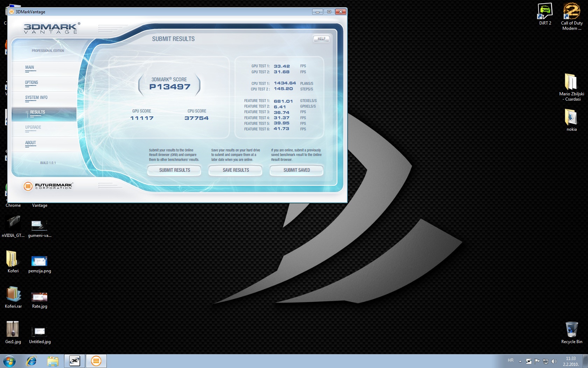Click the 3DMark score P13497
588x368 pixels.
(170, 87)
